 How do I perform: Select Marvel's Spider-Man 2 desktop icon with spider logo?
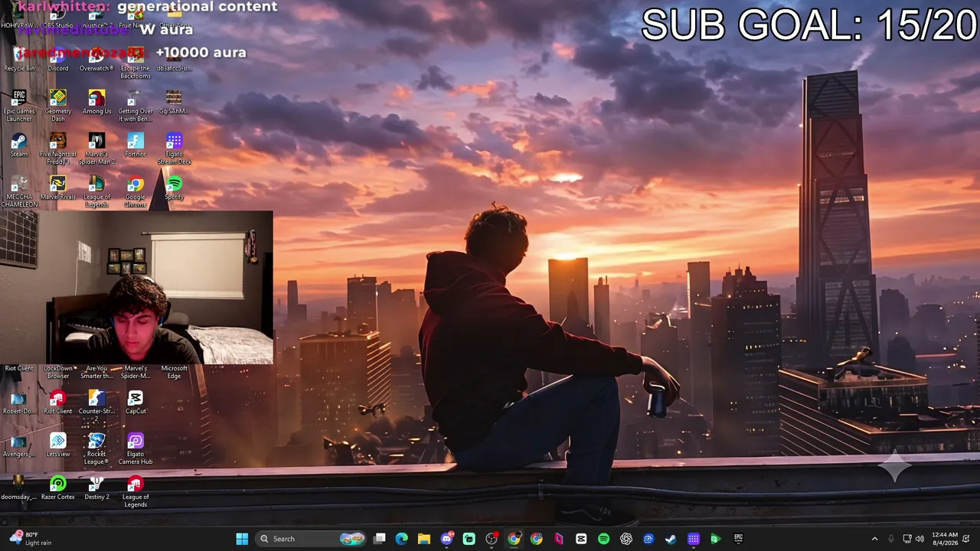(x=96, y=149)
